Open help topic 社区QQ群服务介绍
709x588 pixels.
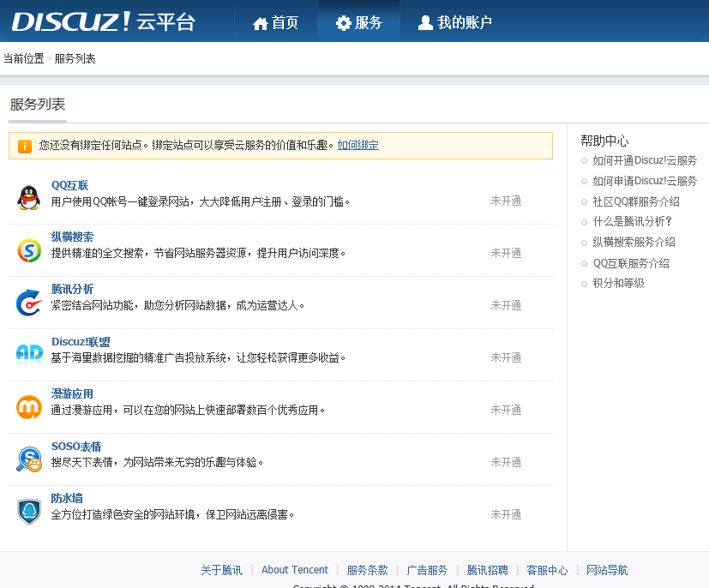(x=636, y=201)
